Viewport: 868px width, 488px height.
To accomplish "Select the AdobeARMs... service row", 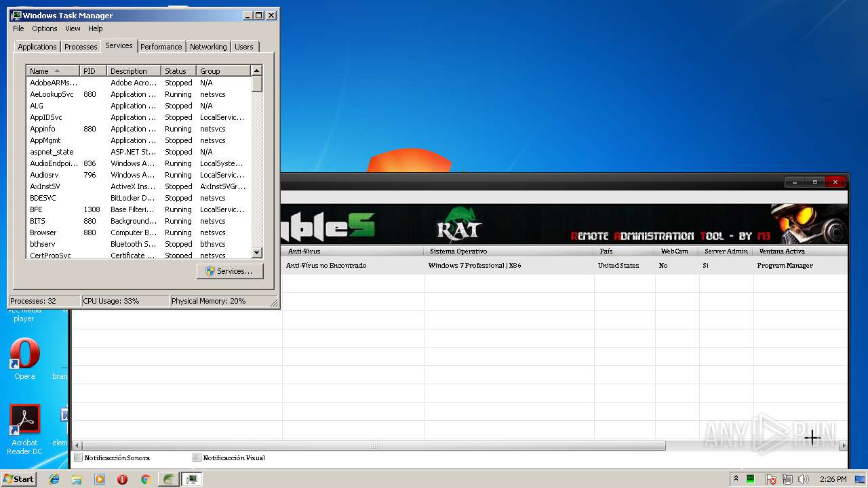I will click(x=138, y=83).
